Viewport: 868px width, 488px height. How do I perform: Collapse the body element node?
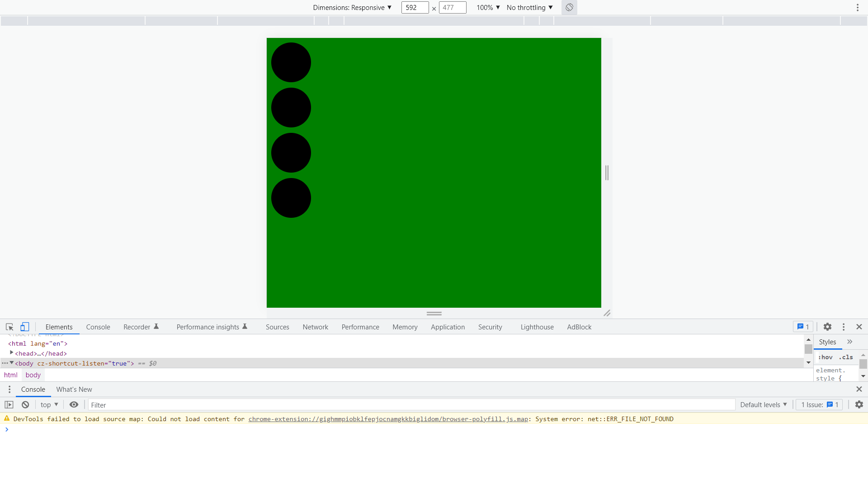point(11,363)
